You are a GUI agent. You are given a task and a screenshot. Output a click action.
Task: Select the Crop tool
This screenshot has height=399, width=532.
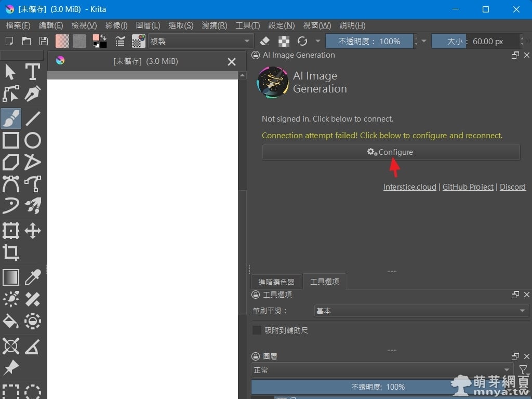(11, 252)
